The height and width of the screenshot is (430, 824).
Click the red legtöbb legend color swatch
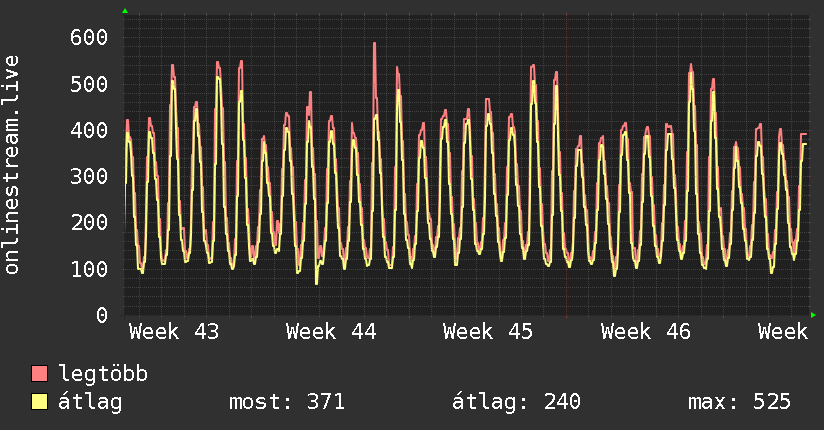coord(40,374)
